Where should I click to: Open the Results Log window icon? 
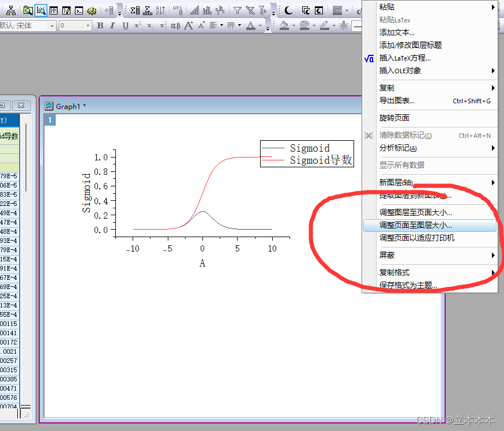(x=54, y=10)
